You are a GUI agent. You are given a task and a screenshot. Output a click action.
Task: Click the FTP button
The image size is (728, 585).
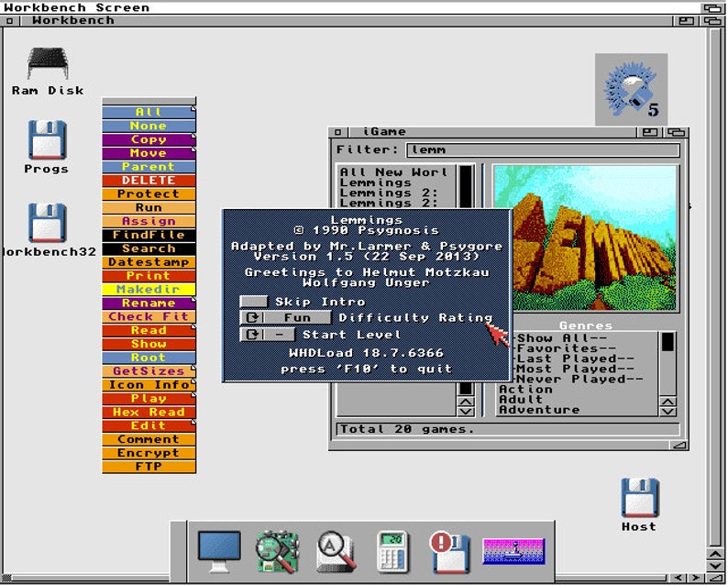pos(149,466)
